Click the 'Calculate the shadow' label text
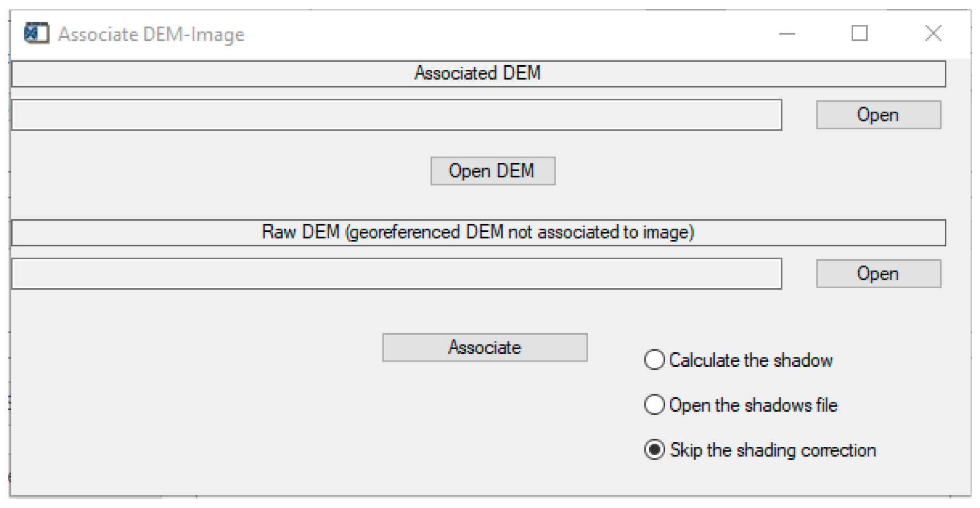Screen dimensions: 980x508 click(x=751, y=360)
